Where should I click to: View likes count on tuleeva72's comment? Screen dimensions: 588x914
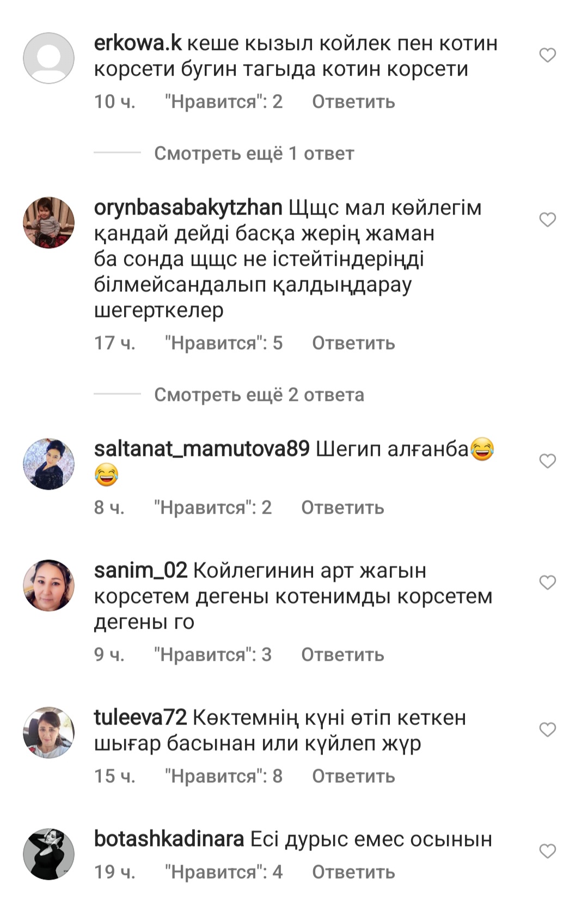click(x=224, y=776)
